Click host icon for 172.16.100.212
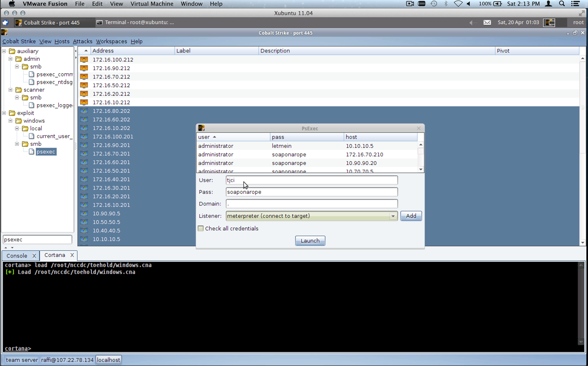This screenshot has height=366, width=588. pyautogui.click(x=84, y=59)
